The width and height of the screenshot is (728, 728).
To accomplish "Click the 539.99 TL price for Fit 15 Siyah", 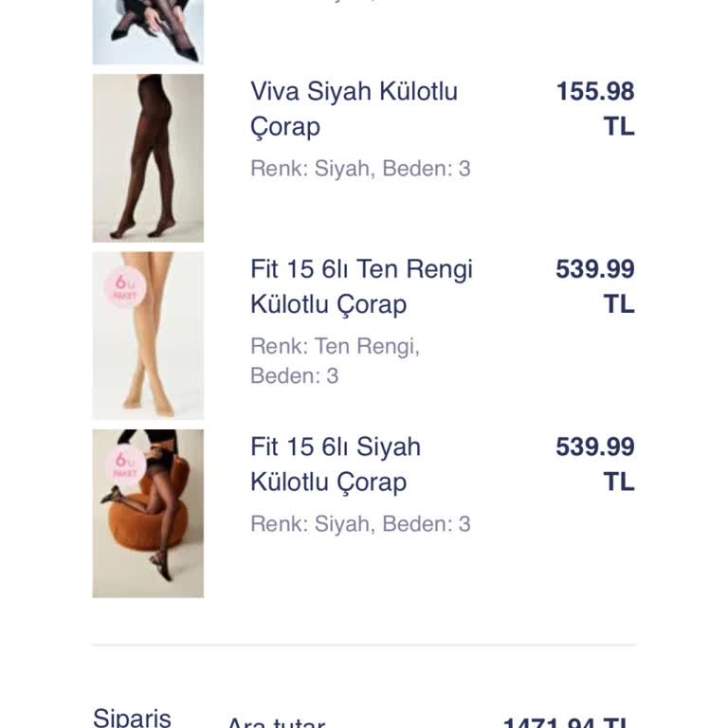I will click(x=595, y=464).
